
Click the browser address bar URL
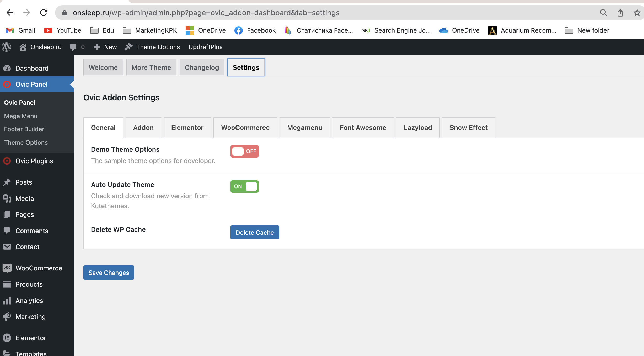[206, 13]
